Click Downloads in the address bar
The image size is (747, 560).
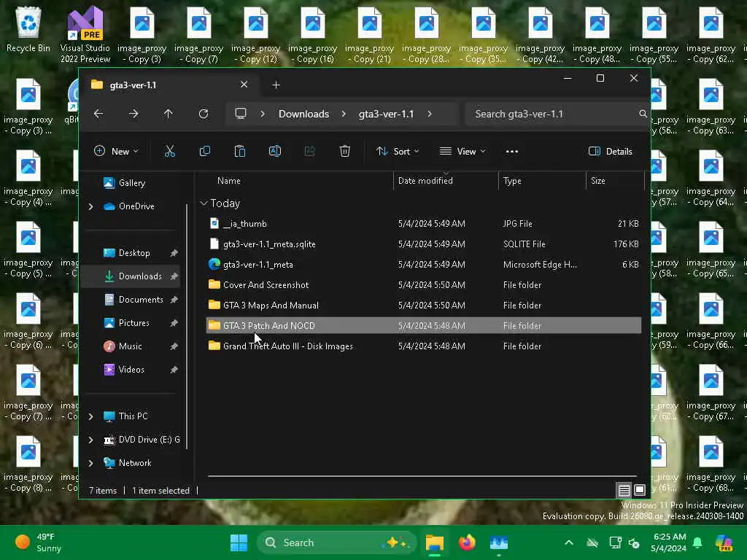tap(304, 114)
